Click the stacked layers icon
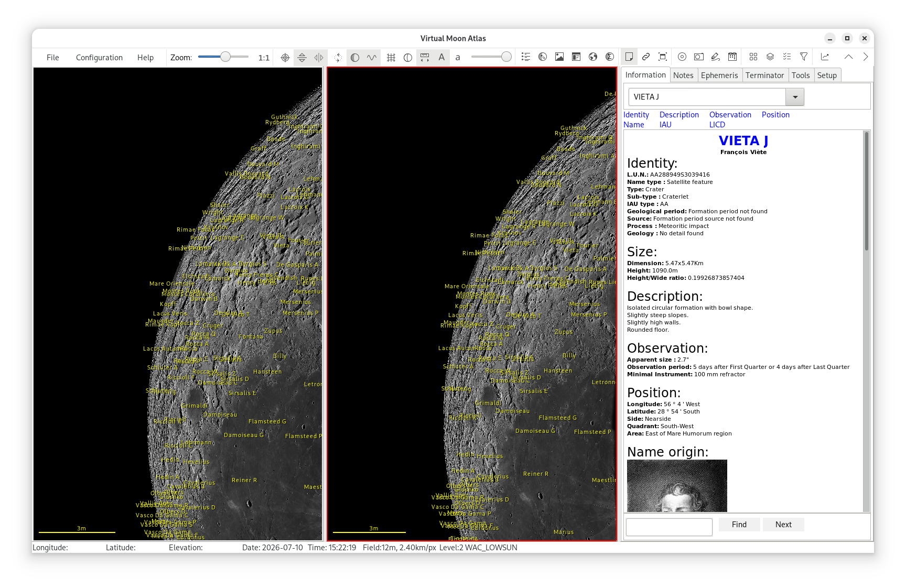906x588 pixels. coord(770,57)
